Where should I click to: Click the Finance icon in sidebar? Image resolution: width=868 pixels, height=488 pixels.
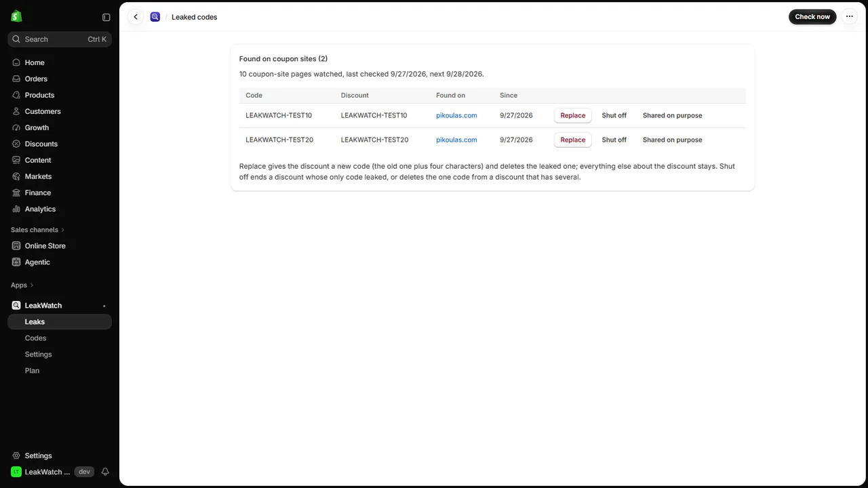point(16,192)
